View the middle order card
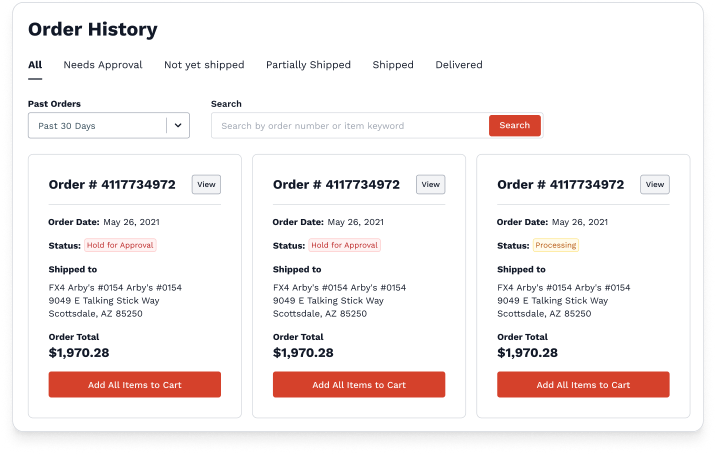Screen dimensions: 716x454 [x=430, y=184]
